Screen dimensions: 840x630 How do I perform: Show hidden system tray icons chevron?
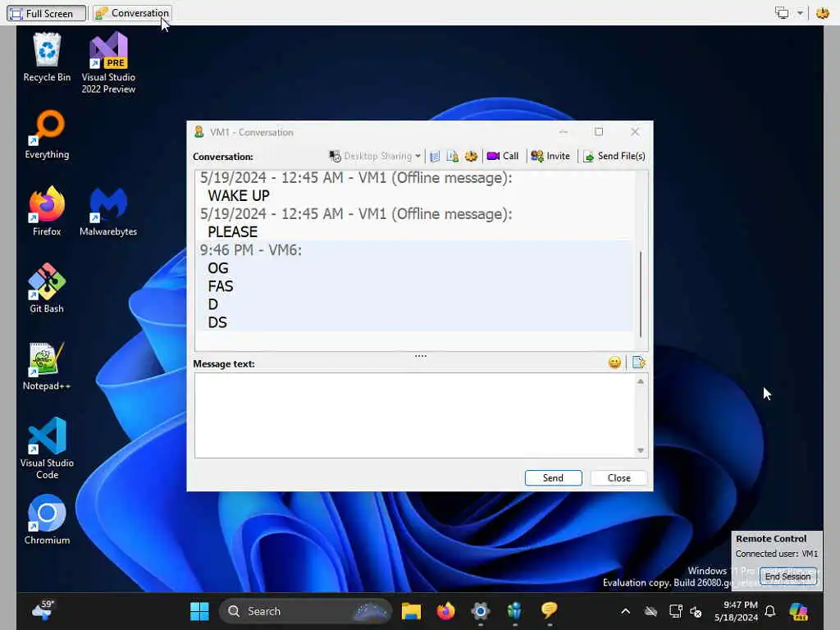point(625,611)
